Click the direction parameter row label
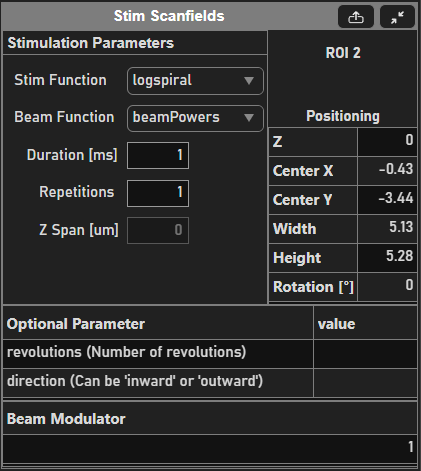Screen dimensions: 421x471 (135, 381)
